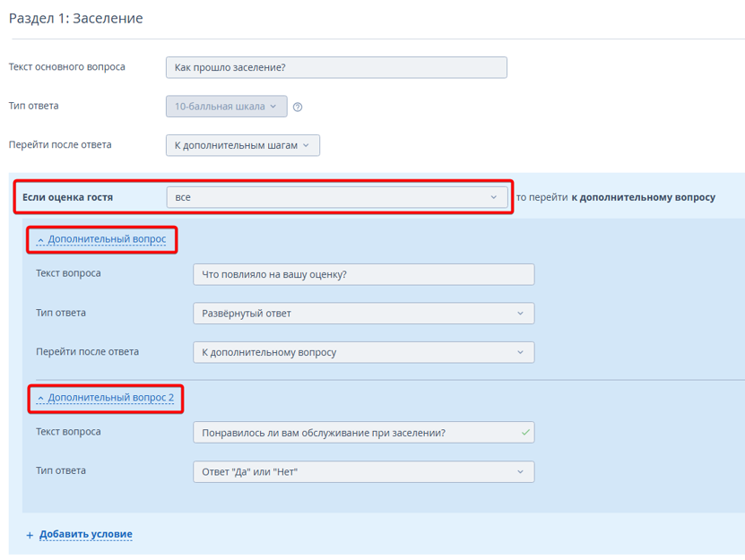Click the Добавить условие link
This screenshot has height=560, width=745.
click(85, 534)
